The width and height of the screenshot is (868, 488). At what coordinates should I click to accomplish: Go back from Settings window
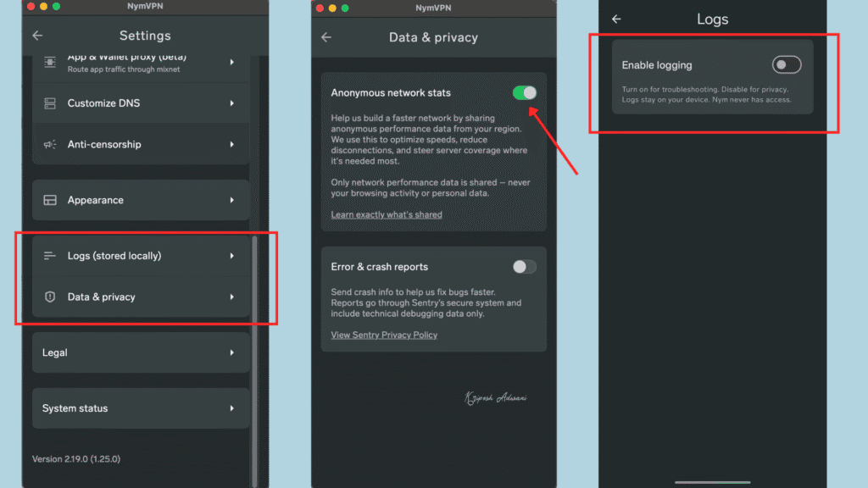(x=37, y=36)
